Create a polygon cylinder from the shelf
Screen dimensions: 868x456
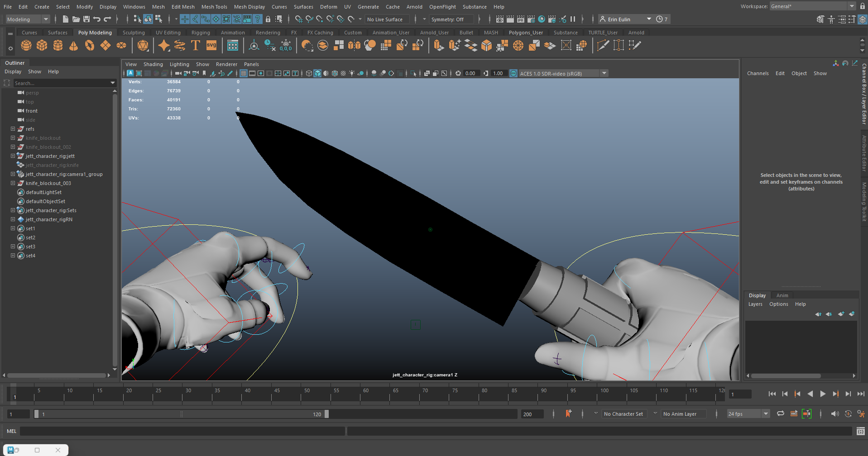click(58, 45)
